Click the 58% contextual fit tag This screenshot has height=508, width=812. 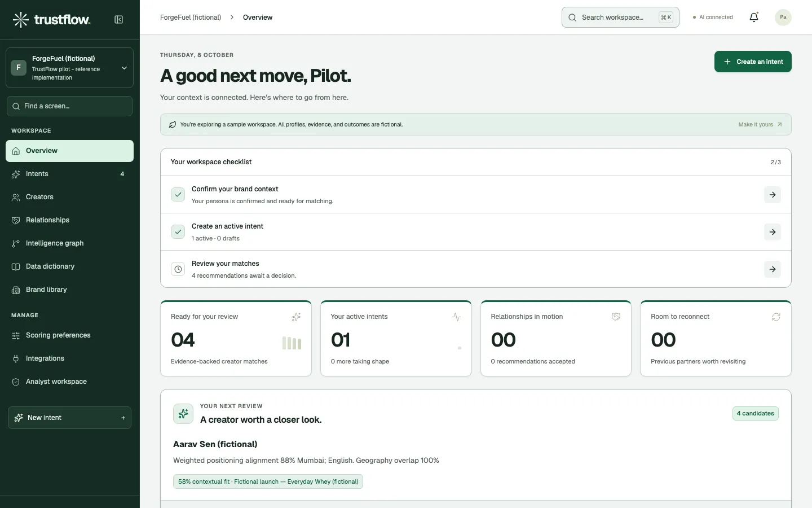coord(268,481)
